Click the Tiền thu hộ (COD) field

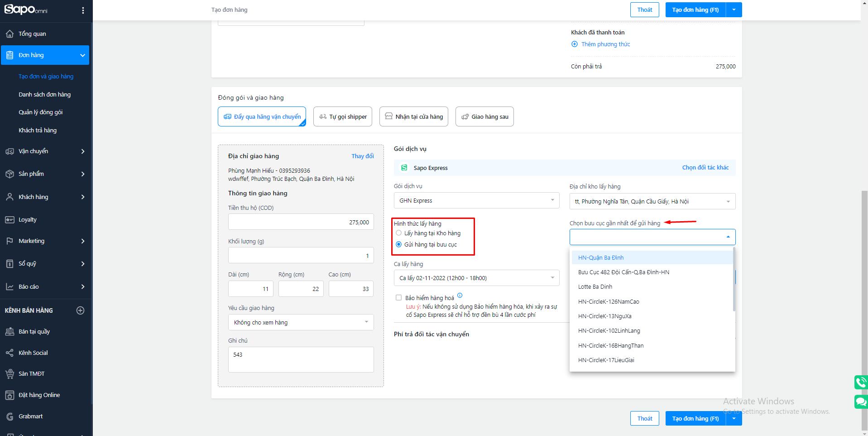(301, 222)
